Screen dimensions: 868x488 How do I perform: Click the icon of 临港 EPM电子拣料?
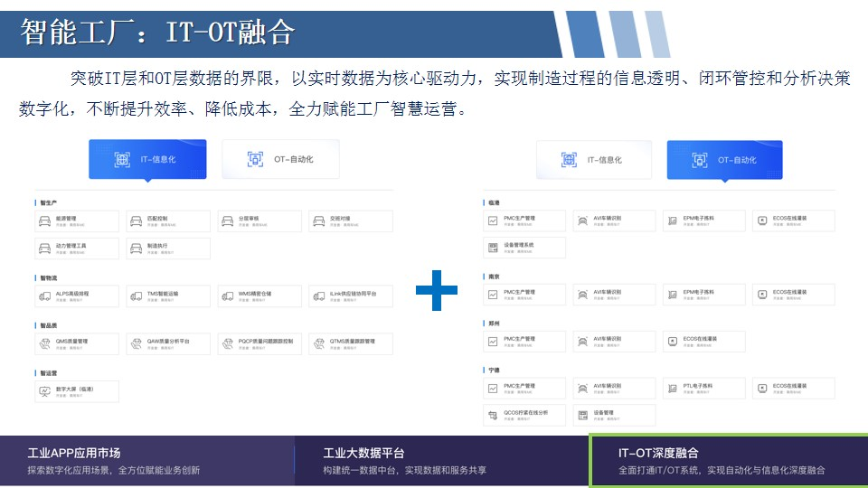pos(673,221)
